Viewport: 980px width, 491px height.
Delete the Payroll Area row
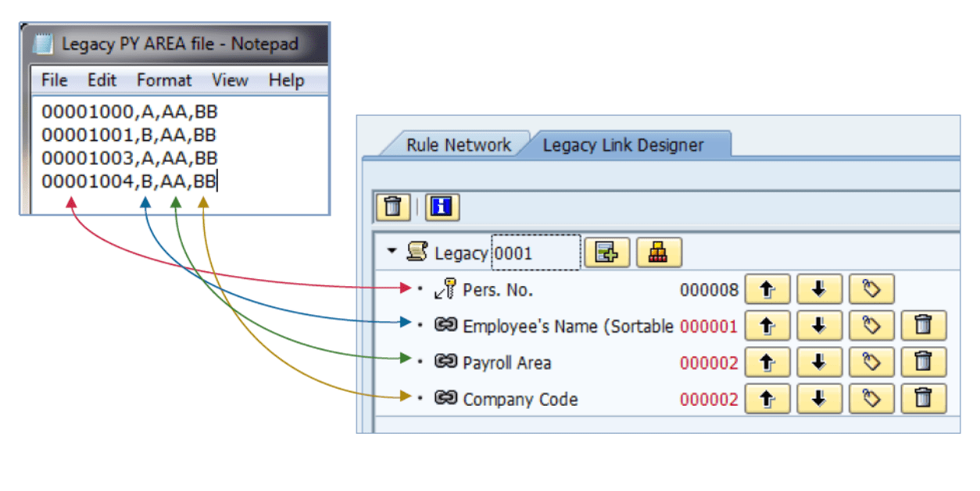coord(924,362)
